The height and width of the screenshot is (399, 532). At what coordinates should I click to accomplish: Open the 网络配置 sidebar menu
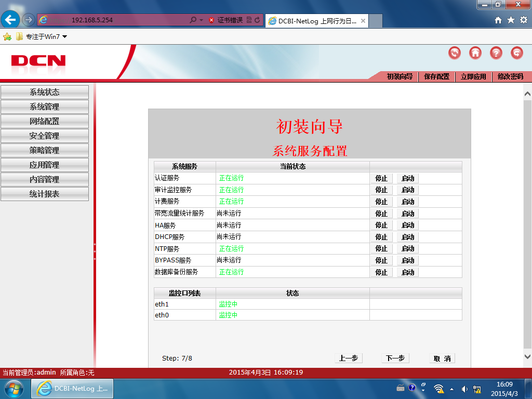(x=45, y=121)
